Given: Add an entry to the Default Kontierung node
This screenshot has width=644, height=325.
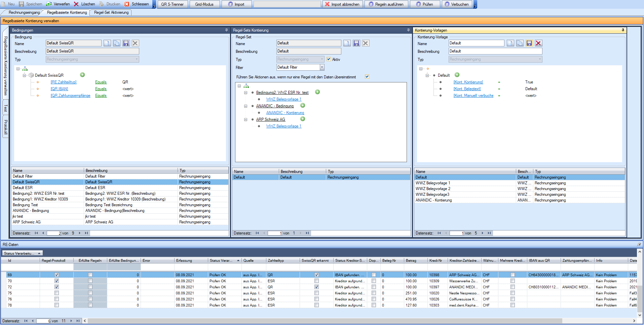Looking at the screenshot, I should [x=457, y=75].
